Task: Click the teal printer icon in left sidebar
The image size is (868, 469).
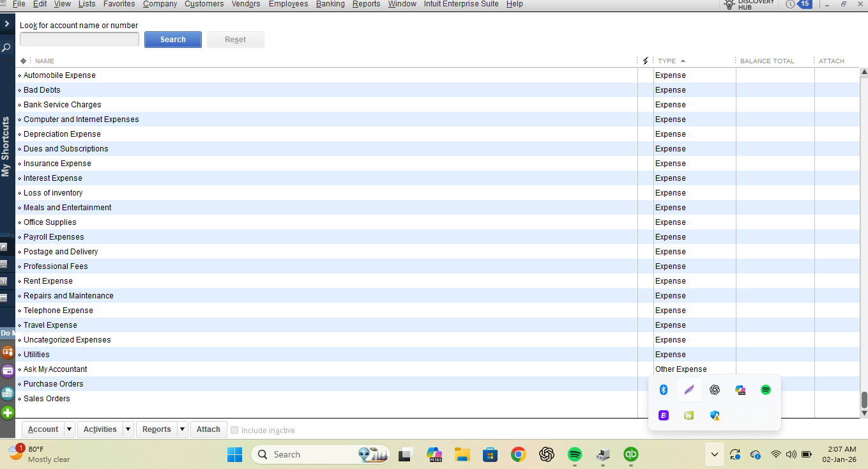Action: [x=8, y=392]
